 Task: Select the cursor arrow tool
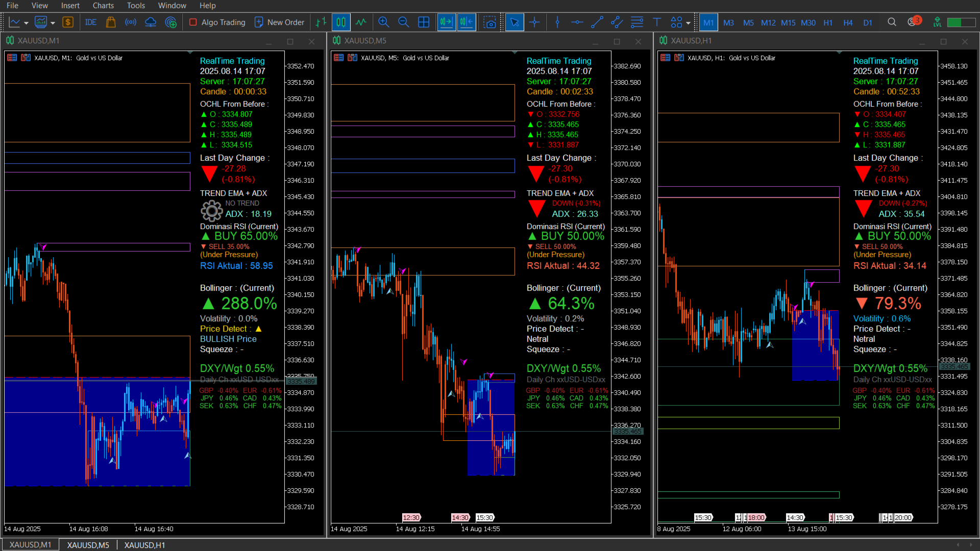pyautogui.click(x=514, y=22)
